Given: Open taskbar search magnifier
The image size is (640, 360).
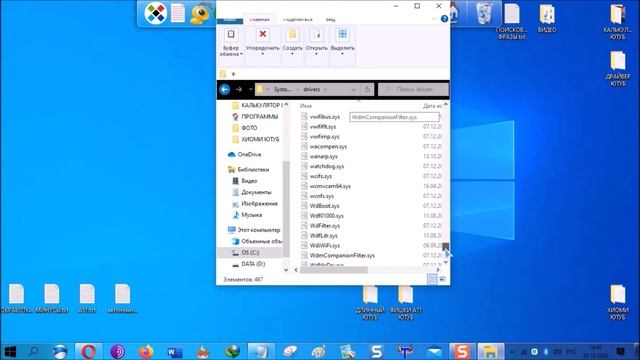Looking at the screenshot, I should pyautogui.click(x=33, y=351).
